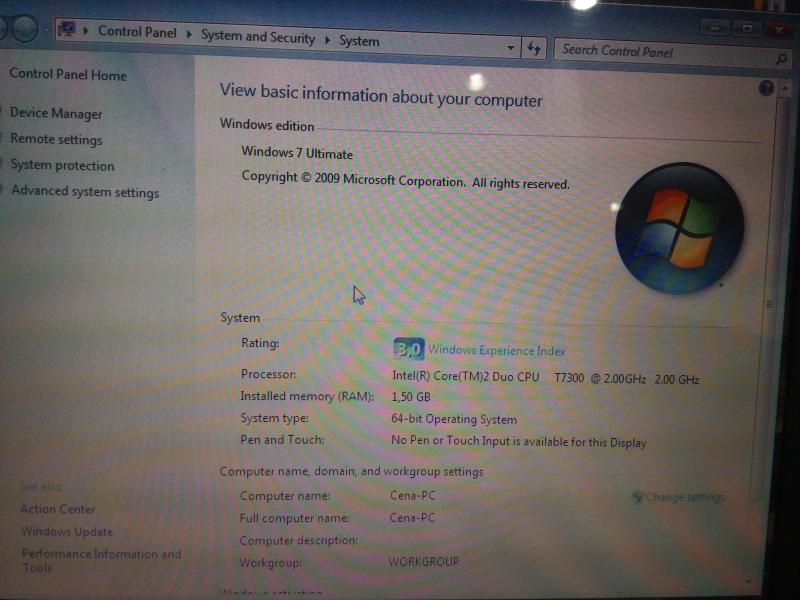The width and height of the screenshot is (800, 600).
Task: Click inside the Search Control Panel box
Action: [660, 52]
